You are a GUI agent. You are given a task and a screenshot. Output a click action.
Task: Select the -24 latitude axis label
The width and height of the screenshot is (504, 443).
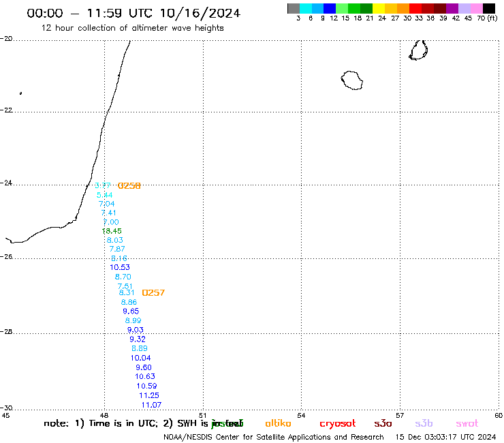pyautogui.click(x=6, y=183)
